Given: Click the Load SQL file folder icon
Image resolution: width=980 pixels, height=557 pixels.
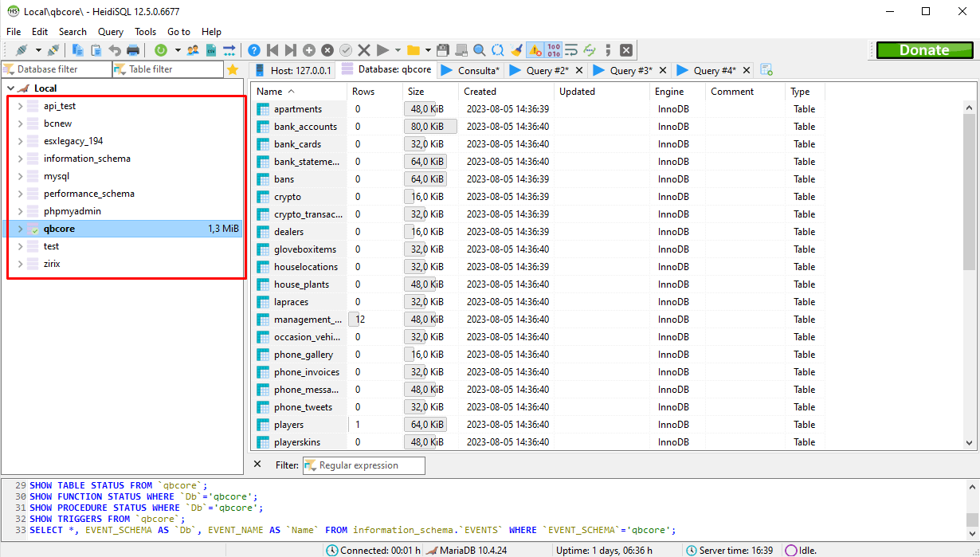Looking at the screenshot, I should [414, 50].
